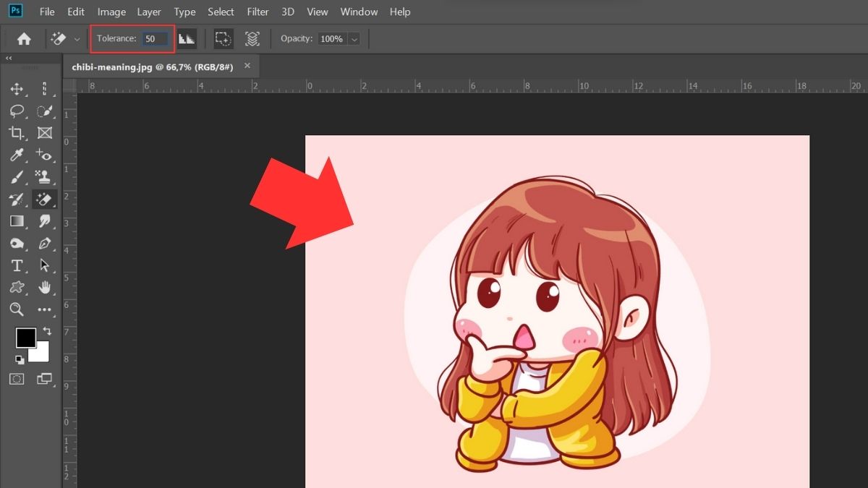Open the Edit Toolbar three-dots button
Screen dimensions: 868x488
click(45, 309)
